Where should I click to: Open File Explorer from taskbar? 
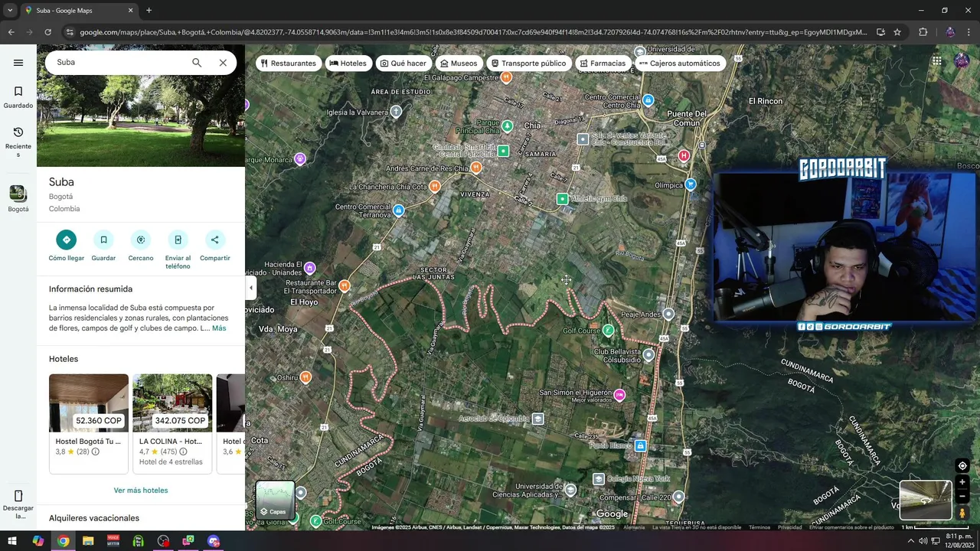[x=88, y=541]
